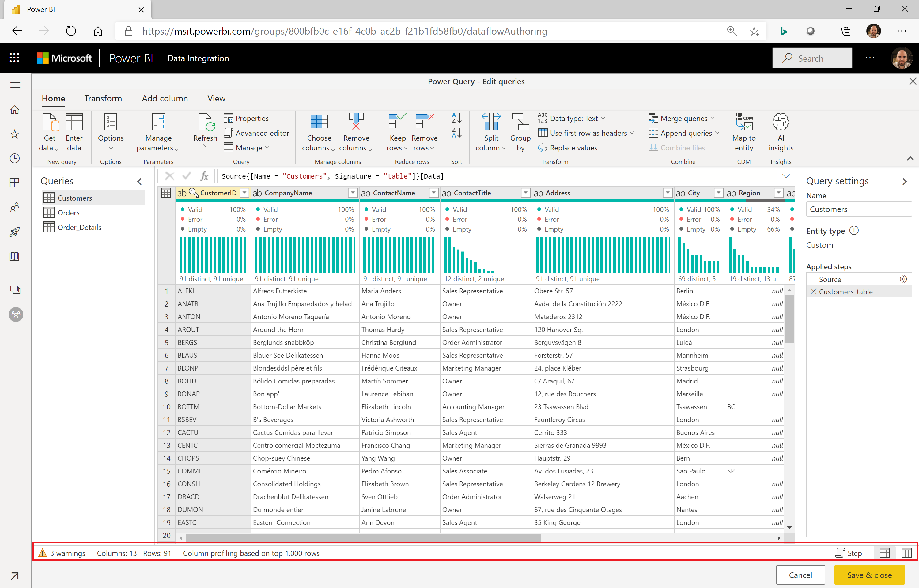This screenshot has height=588, width=919.
Task: Click the horizontal scrollbar of the data grid
Action: click(x=363, y=537)
